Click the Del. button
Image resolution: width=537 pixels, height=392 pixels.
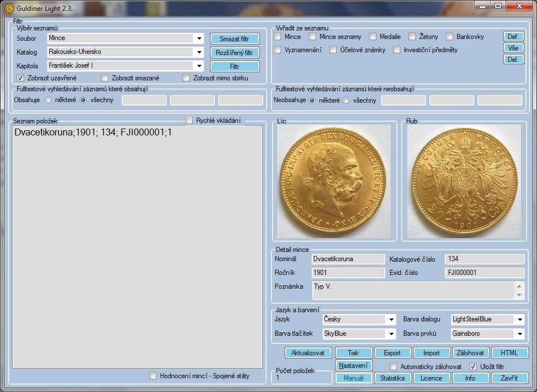[x=513, y=59]
